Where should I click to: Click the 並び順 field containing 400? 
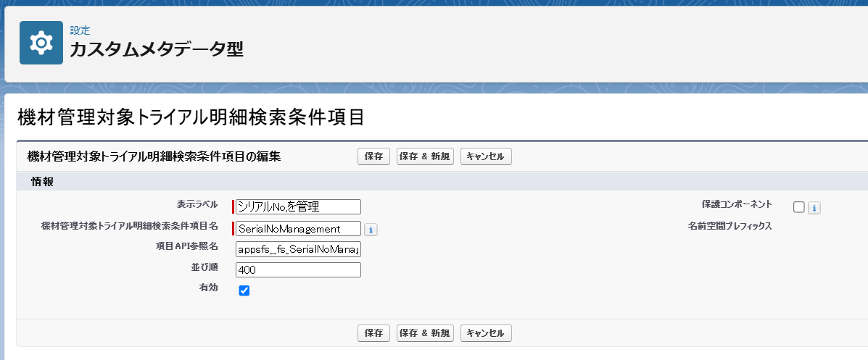click(298, 270)
